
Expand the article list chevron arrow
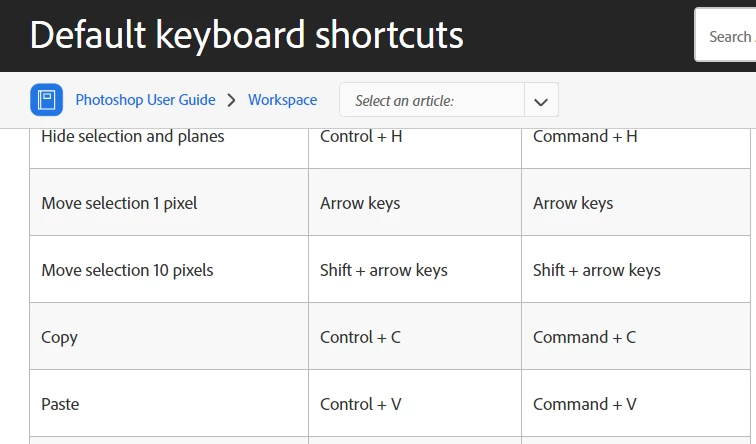[x=541, y=101]
